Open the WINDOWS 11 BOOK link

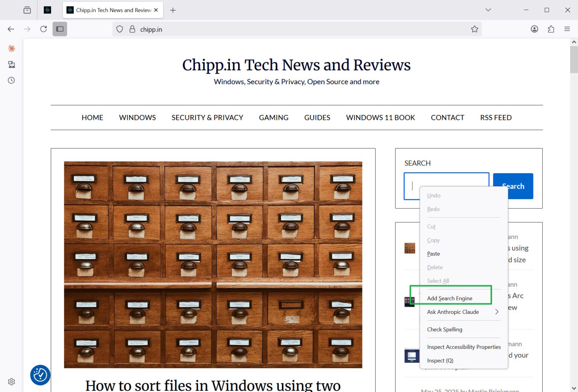click(380, 118)
